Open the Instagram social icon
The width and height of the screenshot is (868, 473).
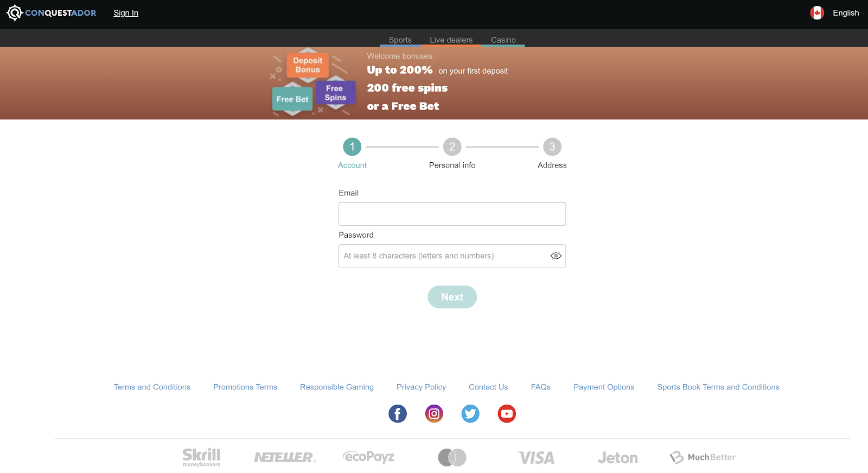point(434,414)
